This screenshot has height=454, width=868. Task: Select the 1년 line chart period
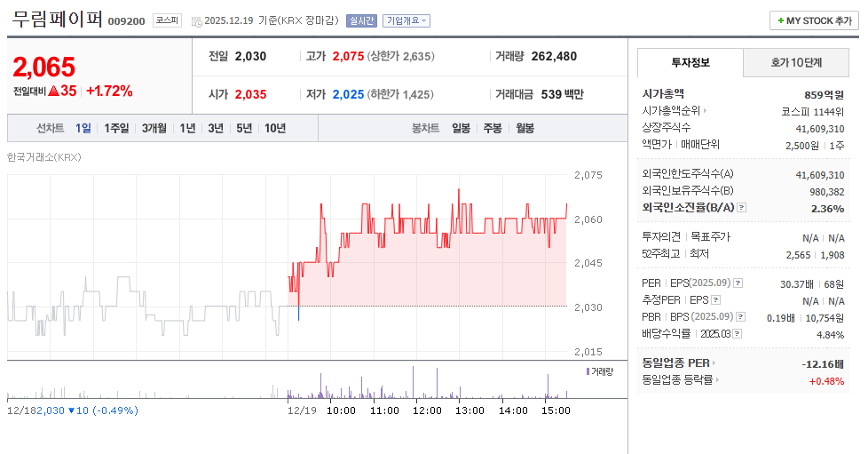(187, 129)
